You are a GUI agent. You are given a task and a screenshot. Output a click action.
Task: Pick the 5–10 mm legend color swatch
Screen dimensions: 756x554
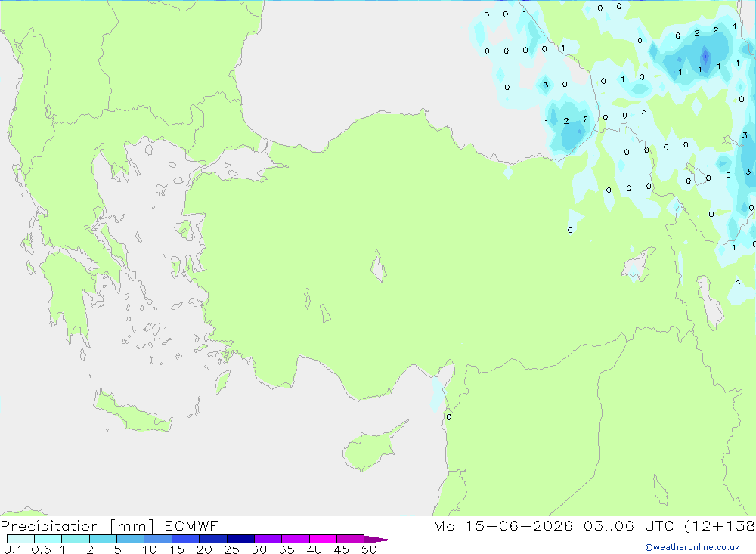pos(131,539)
